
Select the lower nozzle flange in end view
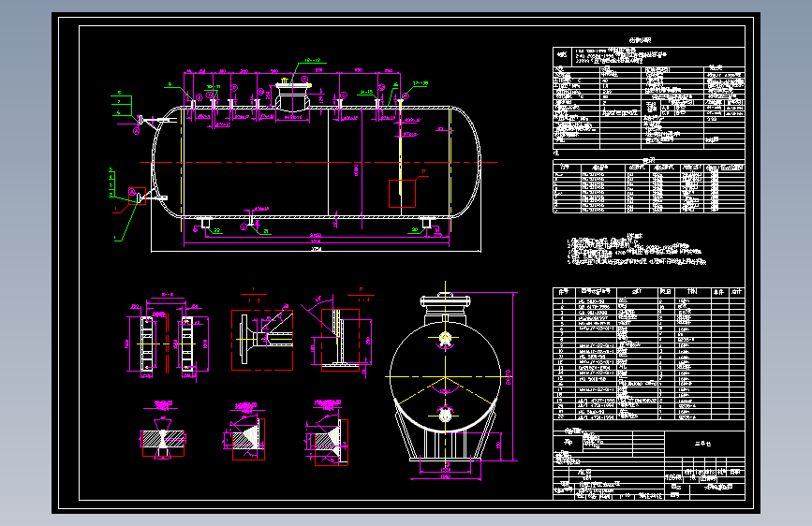click(x=446, y=415)
